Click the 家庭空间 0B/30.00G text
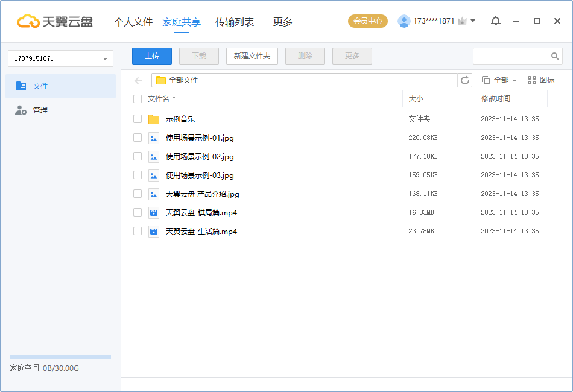The image size is (573, 392). click(x=44, y=368)
